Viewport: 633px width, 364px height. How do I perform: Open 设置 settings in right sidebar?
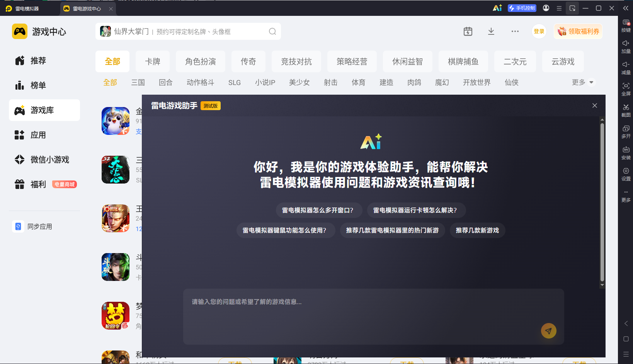tap(626, 175)
